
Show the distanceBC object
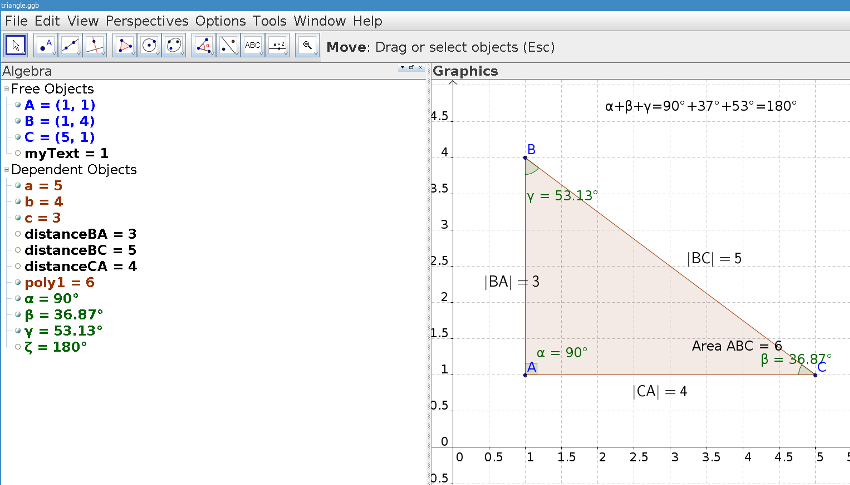[x=18, y=250]
